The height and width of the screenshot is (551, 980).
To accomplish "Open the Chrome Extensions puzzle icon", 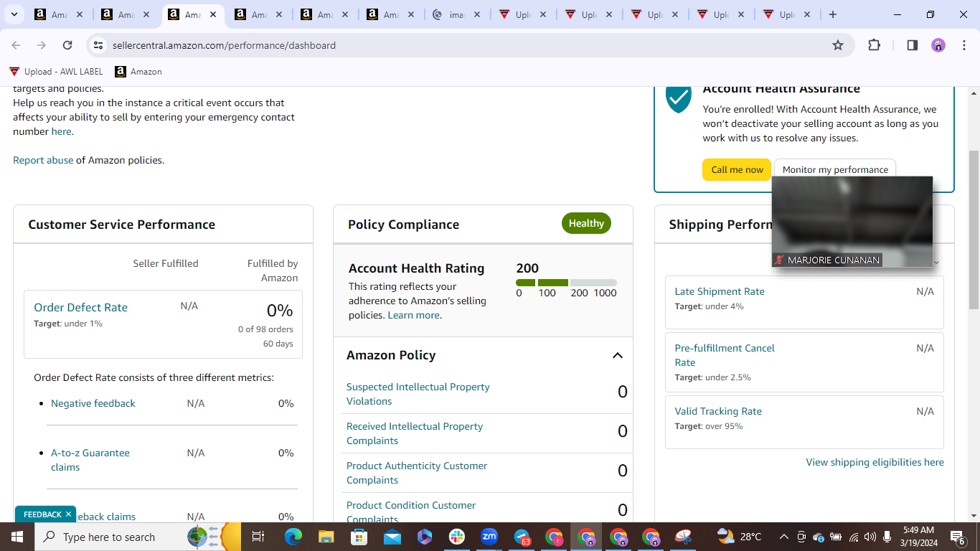I will click(874, 45).
